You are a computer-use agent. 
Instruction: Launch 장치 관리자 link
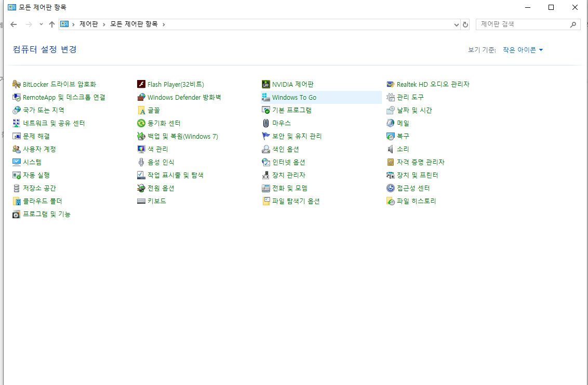click(x=289, y=175)
